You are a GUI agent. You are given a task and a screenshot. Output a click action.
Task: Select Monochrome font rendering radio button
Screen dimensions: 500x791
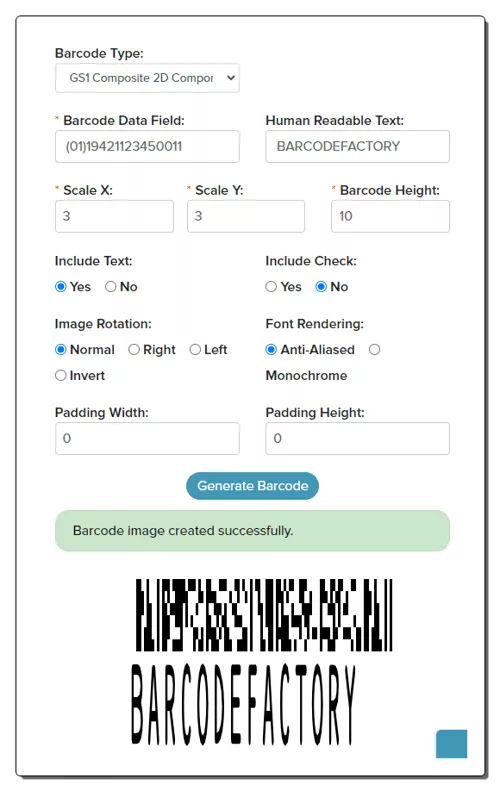coord(374,350)
